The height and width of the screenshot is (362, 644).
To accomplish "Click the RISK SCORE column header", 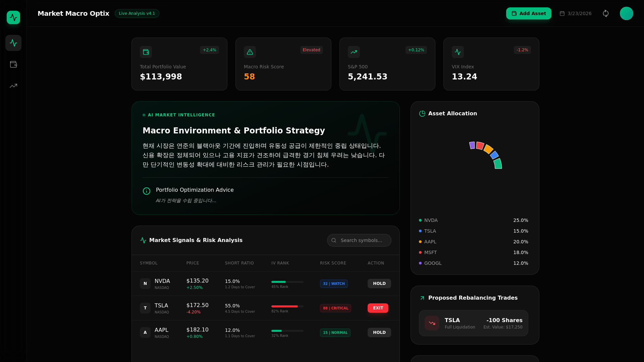I will click(333, 263).
